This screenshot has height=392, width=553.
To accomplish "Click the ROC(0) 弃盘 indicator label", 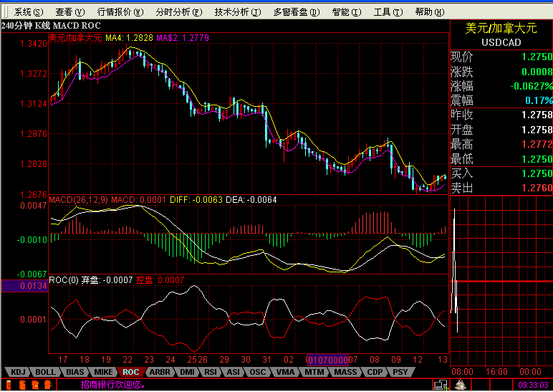I will (91, 280).
